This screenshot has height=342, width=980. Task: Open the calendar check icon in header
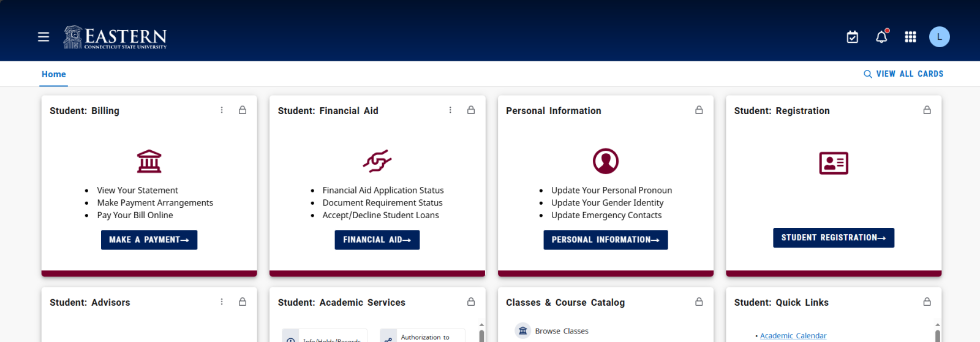coord(852,37)
